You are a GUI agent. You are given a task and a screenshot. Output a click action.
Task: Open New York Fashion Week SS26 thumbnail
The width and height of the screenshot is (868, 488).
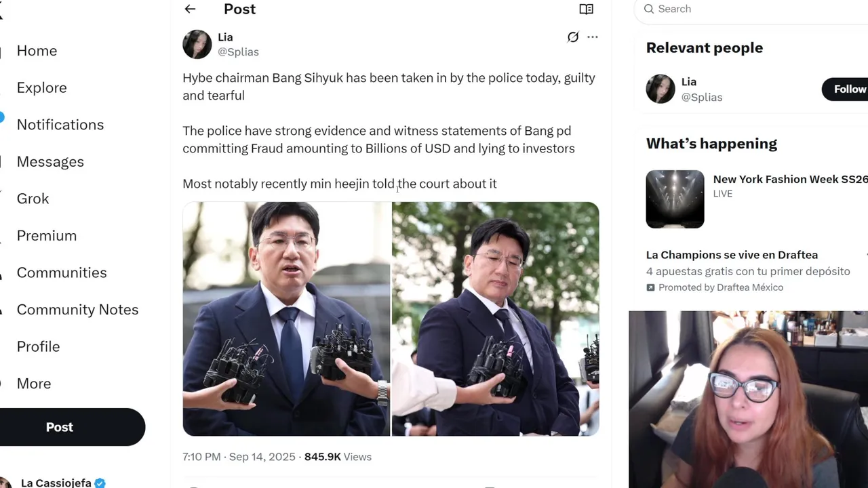tap(675, 199)
